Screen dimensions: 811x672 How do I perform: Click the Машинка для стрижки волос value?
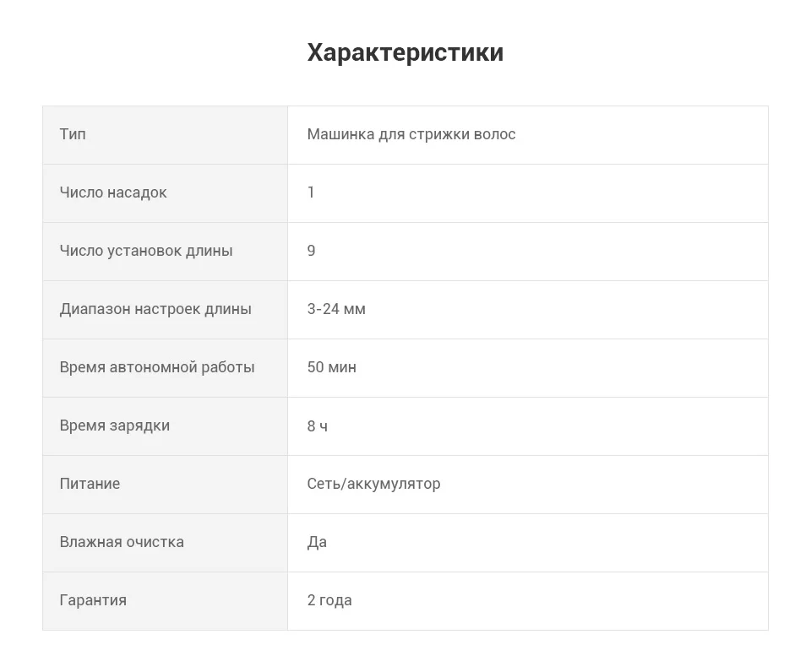[x=411, y=134]
